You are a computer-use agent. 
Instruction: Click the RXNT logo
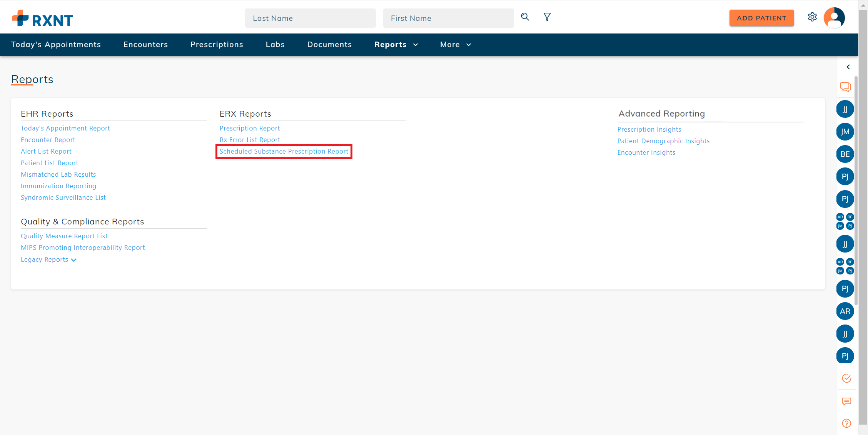point(42,18)
